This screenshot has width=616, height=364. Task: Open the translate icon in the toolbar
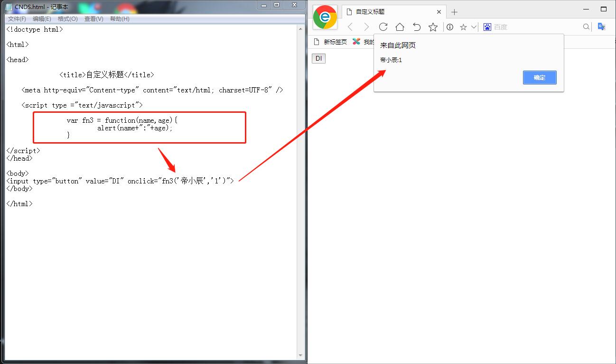tap(601, 27)
